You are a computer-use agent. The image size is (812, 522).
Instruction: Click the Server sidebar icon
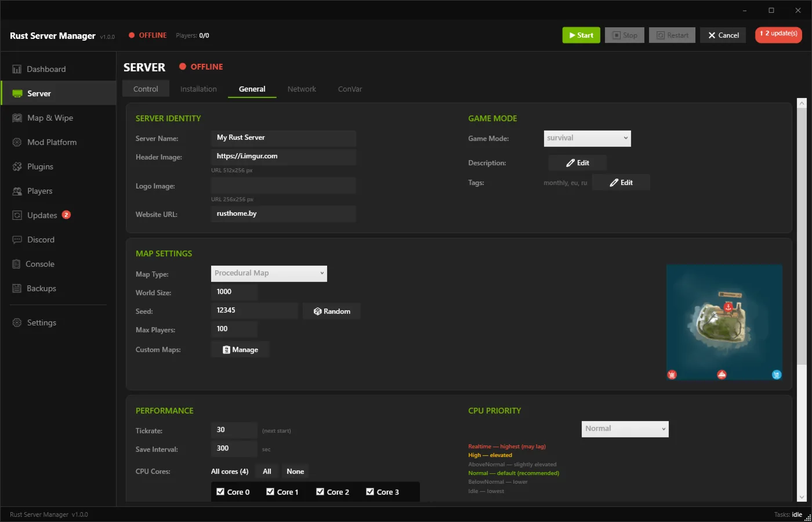pos(17,93)
